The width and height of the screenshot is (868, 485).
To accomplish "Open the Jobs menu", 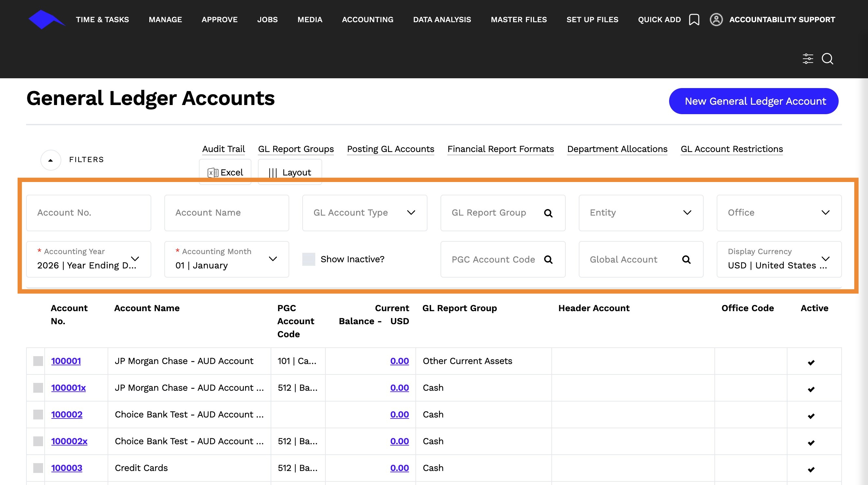I will [268, 20].
